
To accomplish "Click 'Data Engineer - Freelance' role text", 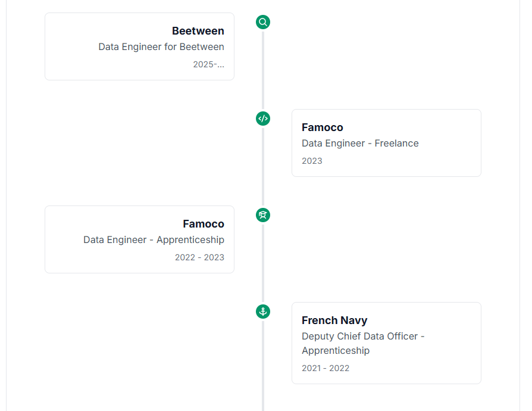I will (x=360, y=144).
